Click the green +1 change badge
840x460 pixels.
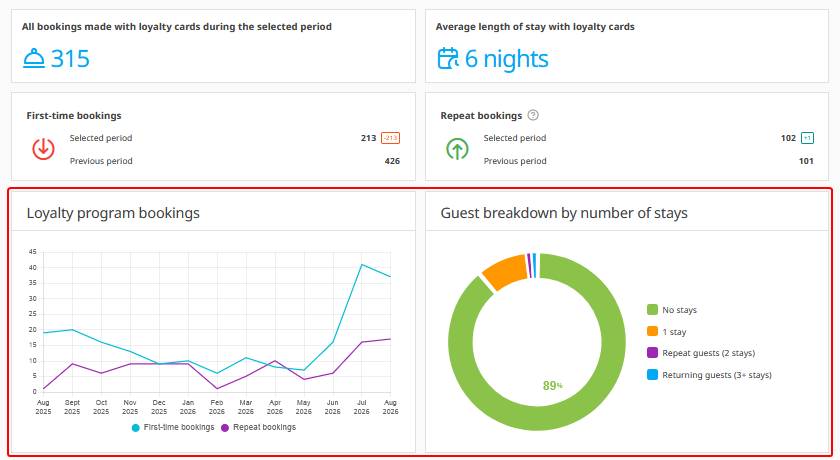coord(807,138)
